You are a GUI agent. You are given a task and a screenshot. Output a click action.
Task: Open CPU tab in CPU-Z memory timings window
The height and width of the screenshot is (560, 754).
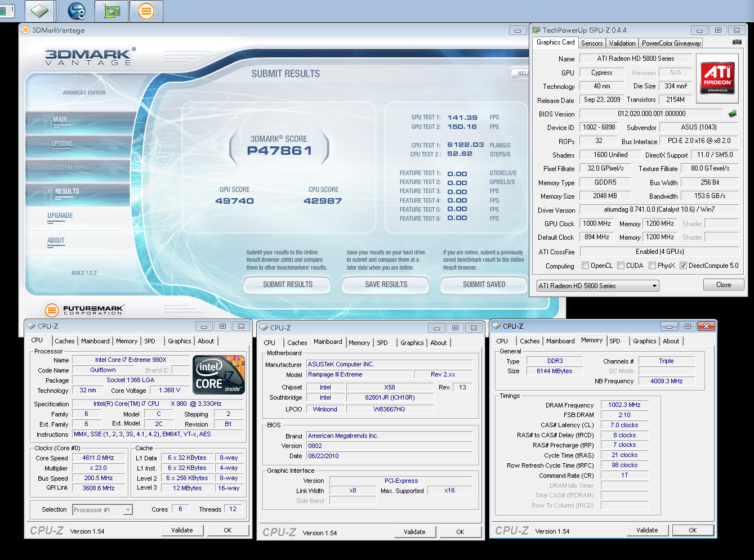[x=502, y=341]
